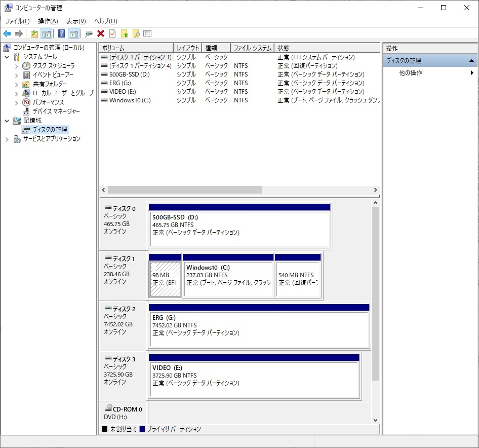Click the volume list horizontal scrollbar thumb
The height and width of the screenshot is (448, 479).
[185, 190]
